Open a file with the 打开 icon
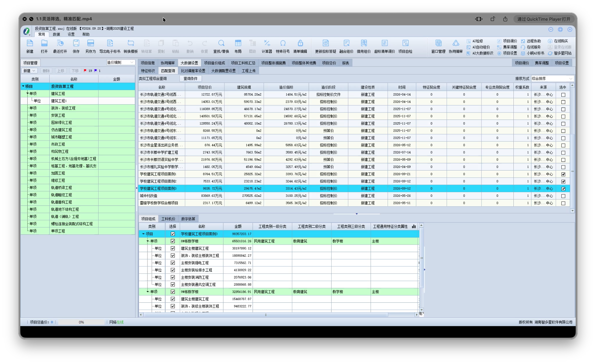The image size is (596, 364). [44, 46]
